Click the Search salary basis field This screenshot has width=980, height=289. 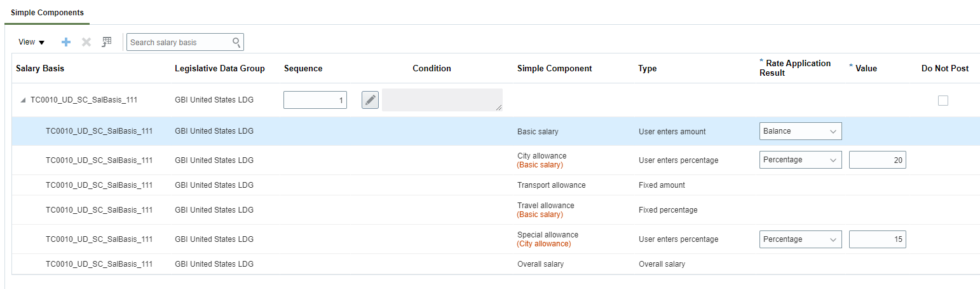point(179,43)
